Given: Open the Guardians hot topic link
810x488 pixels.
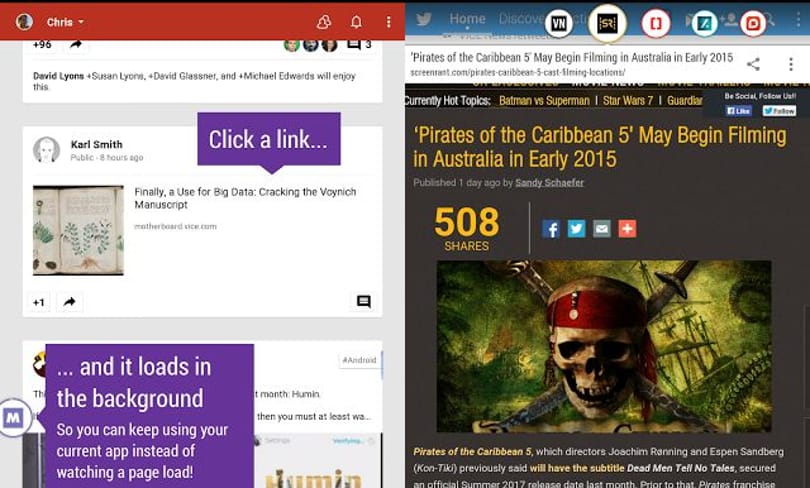Looking at the screenshot, I should [684, 101].
